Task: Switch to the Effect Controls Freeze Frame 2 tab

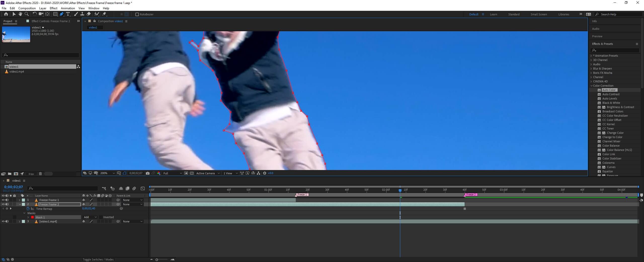Action: tap(51, 21)
